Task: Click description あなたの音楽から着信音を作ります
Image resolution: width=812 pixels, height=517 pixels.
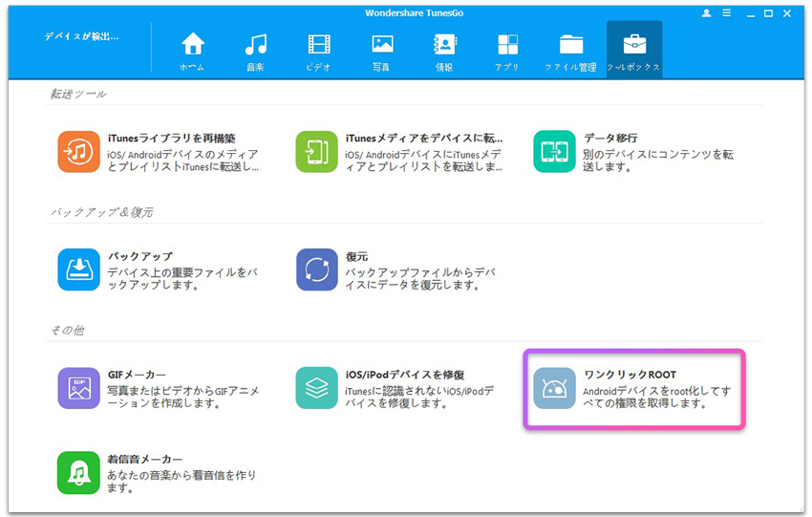Action: click(x=182, y=482)
